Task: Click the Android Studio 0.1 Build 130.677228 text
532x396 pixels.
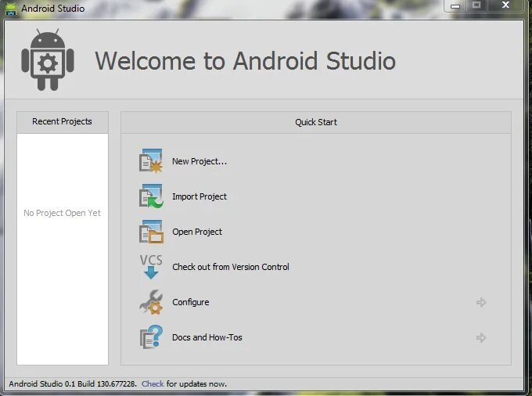Action: click(73, 383)
